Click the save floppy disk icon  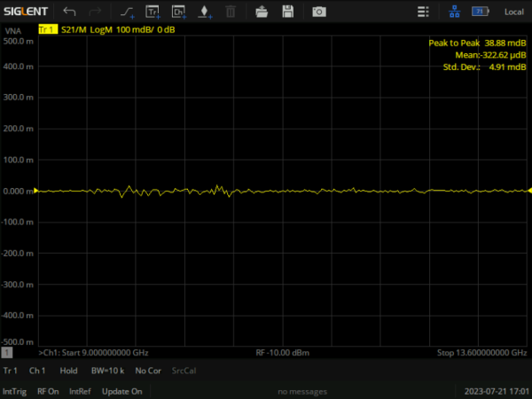[287, 12]
